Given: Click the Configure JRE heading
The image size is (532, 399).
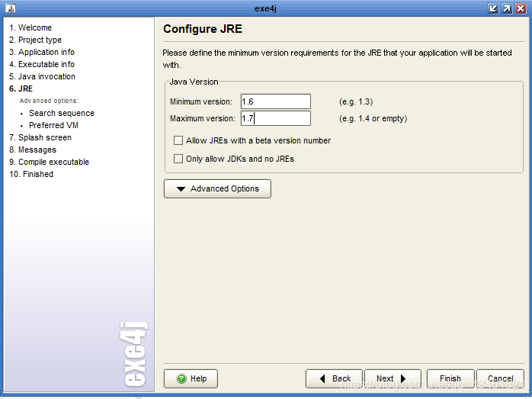Looking at the screenshot, I should (x=203, y=29).
